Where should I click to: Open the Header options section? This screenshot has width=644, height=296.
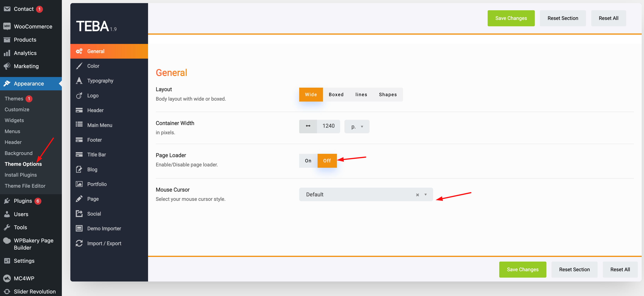(109, 110)
